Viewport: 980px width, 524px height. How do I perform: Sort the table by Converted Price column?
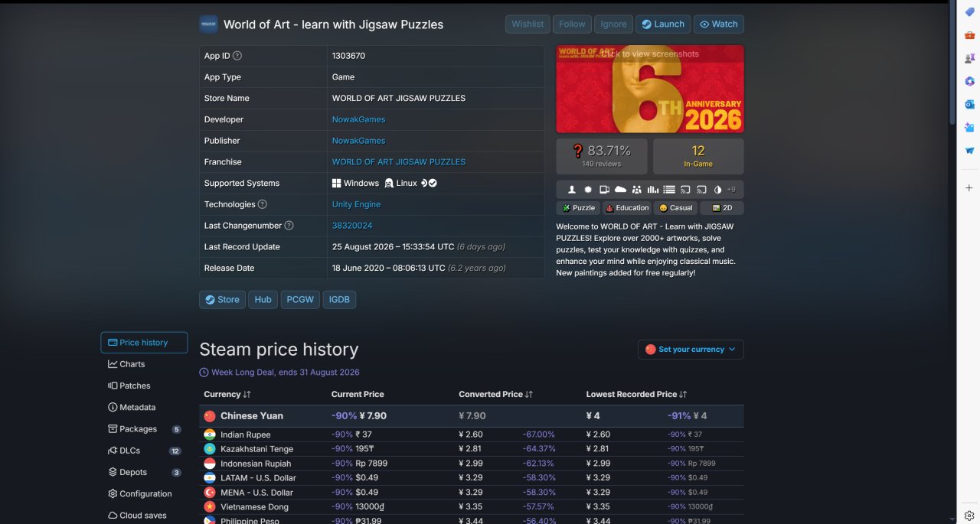point(495,394)
